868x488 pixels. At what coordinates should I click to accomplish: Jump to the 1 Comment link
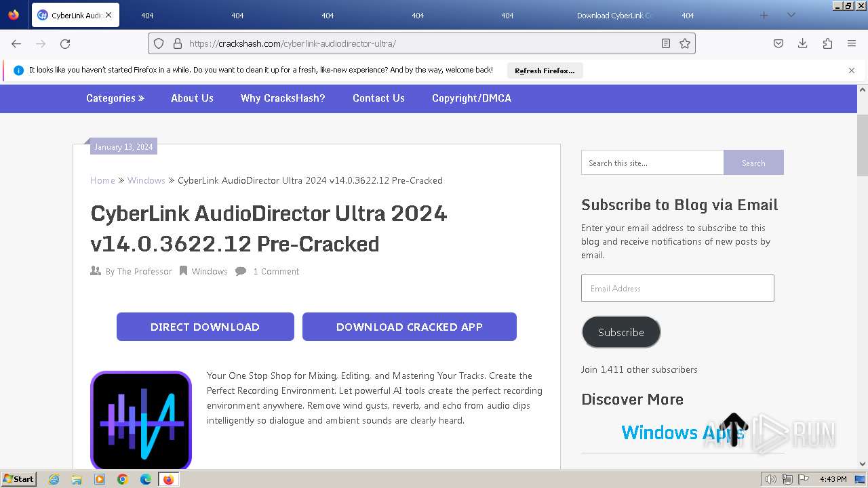(276, 271)
